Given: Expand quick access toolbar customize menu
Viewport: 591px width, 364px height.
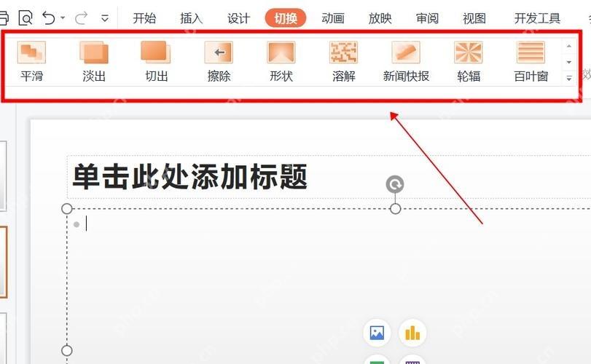Looking at the screenshot, I should 105,17.
